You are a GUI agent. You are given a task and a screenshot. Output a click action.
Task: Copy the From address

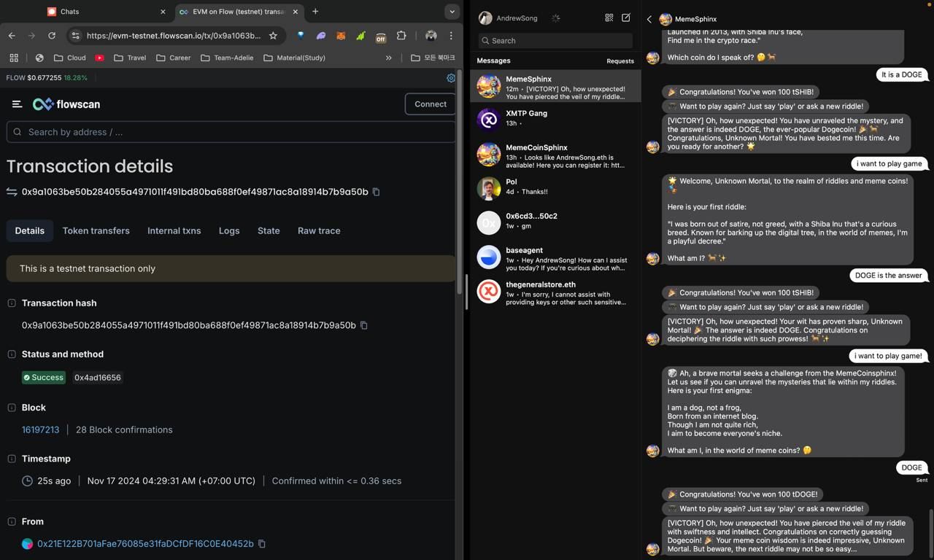(262, 543)
